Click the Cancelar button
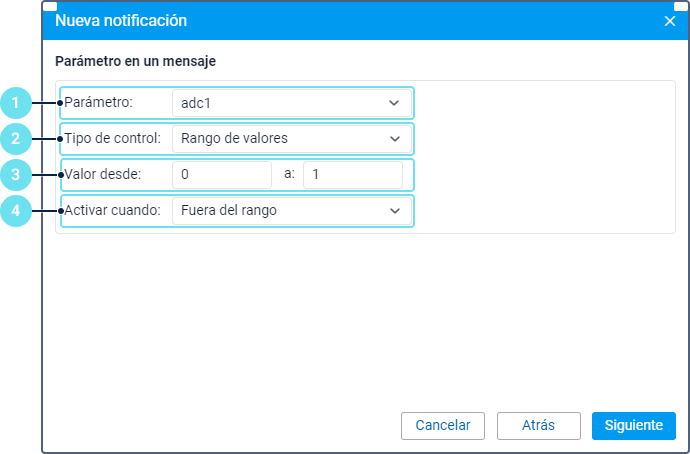Screen dimensions: 690x454 (x=443, y=425)
